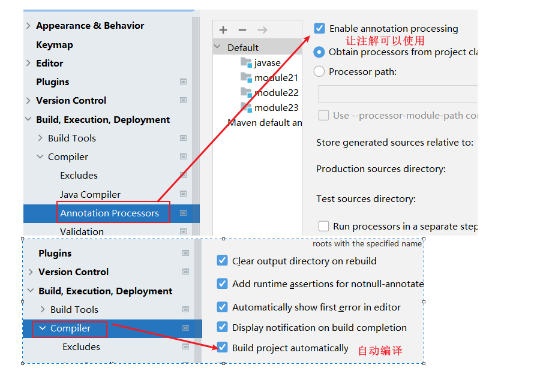
Task: Open Excludes page, Compiler-selected window
Action: point(82,347)
